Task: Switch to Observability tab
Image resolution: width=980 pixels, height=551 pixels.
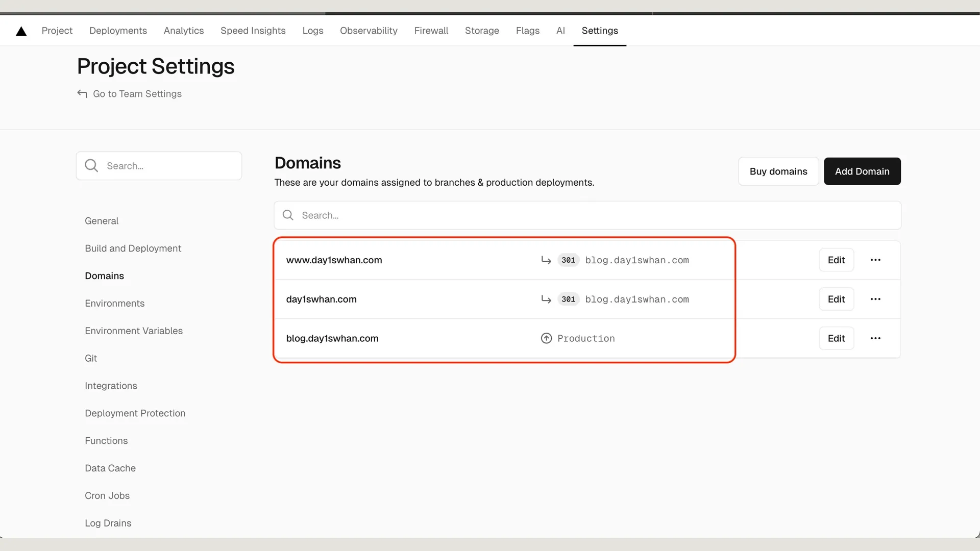Action: pos(369,31)
